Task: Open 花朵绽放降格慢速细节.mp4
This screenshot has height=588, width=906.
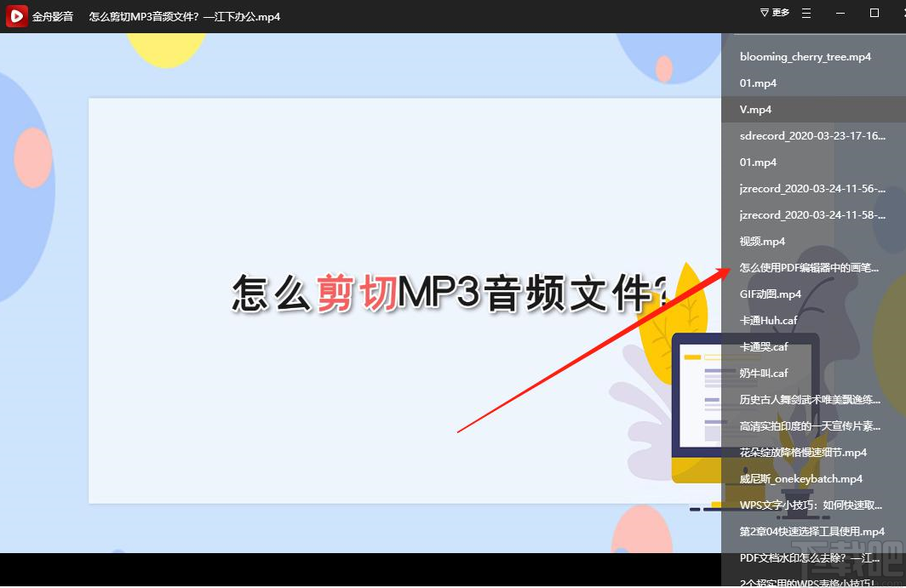Action: [x=804, y=452]
